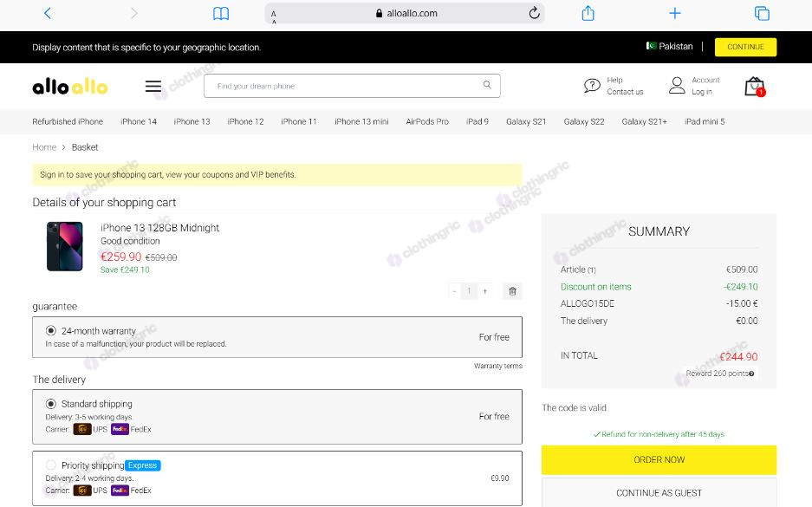Reload the page with refresh icon

coord(535,13)
